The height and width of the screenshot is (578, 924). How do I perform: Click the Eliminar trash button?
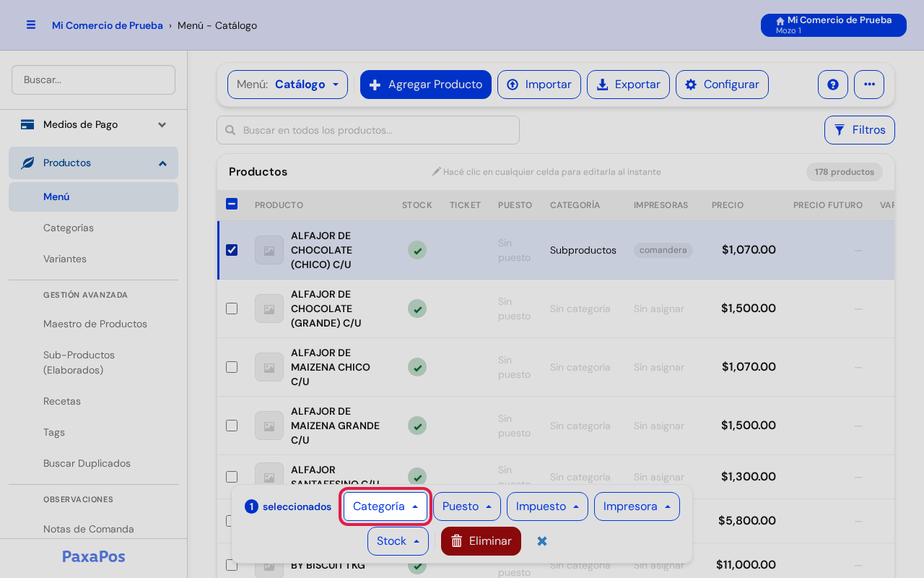[481, 541]
